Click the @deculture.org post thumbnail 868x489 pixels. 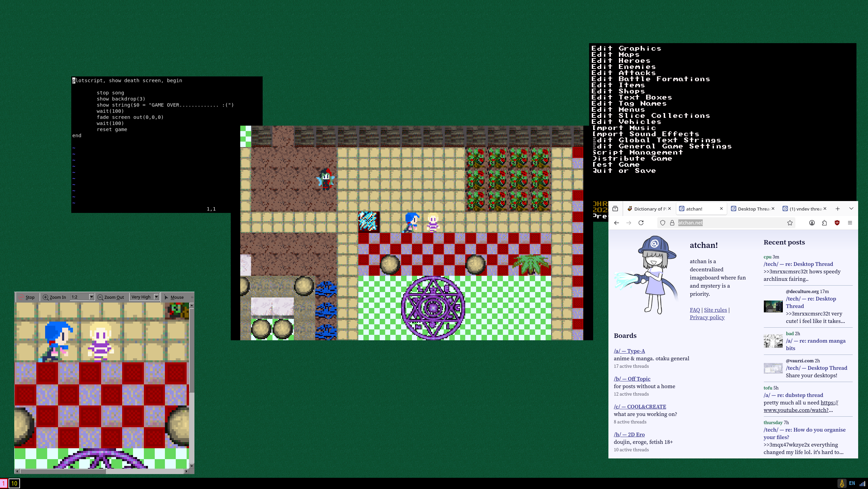click(773, 306)
